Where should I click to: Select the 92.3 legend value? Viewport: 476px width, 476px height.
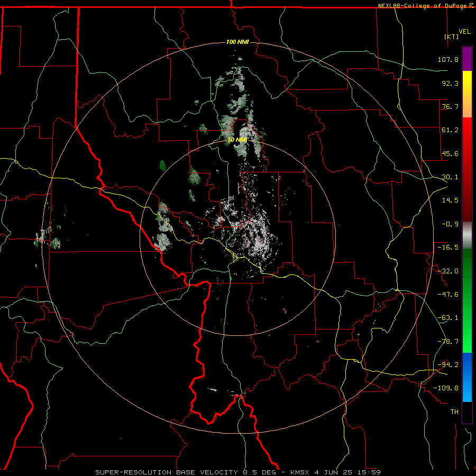coord(450,83)
